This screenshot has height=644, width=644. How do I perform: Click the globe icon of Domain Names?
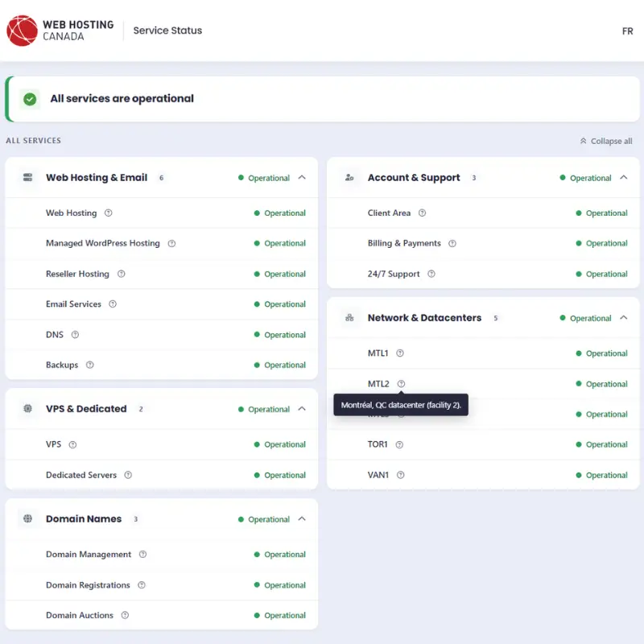[27, 518]
